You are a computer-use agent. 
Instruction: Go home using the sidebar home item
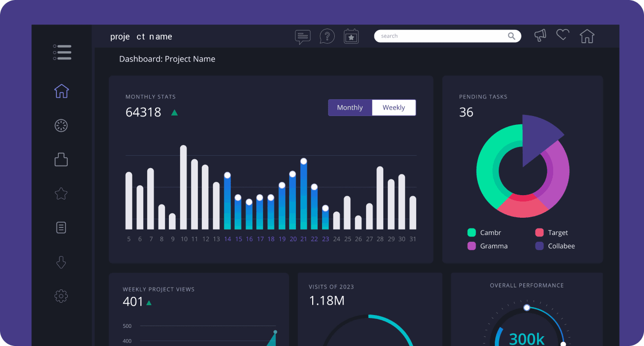(61, 91)
